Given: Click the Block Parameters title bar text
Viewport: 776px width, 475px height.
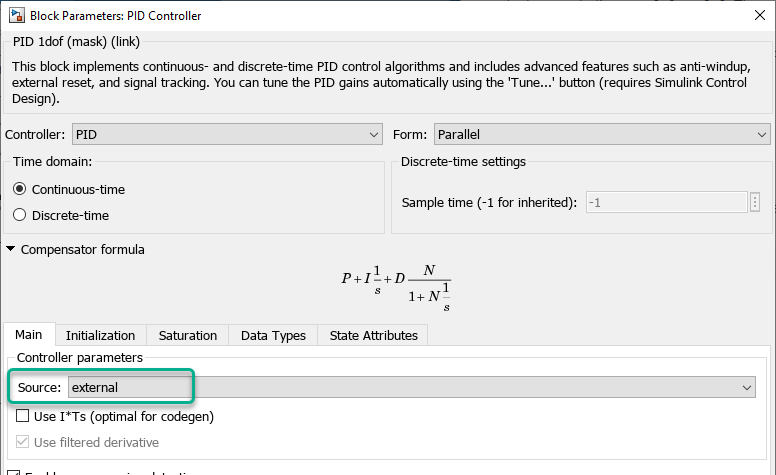Looking at the screenshot, I should (115, 16).
